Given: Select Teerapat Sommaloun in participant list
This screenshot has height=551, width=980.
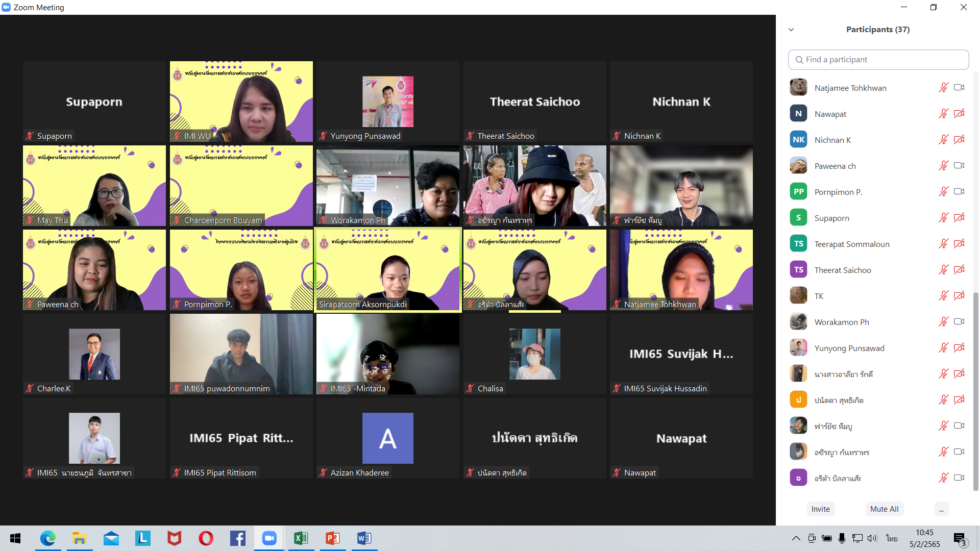Looking at the screenshot, I should pos(851,244).
